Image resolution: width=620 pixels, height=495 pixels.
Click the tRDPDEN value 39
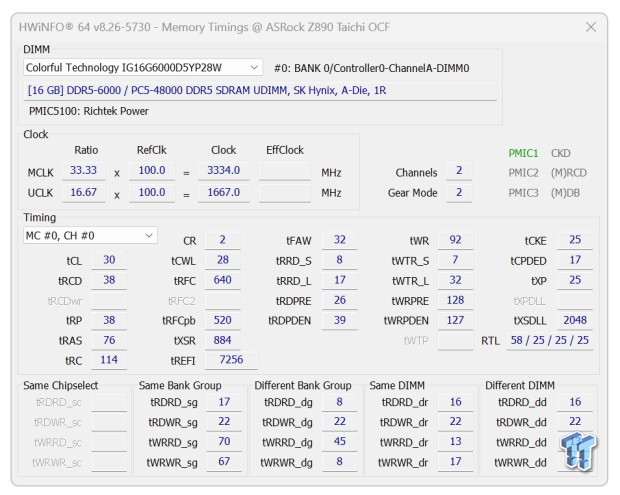click(x=340, y=320)
